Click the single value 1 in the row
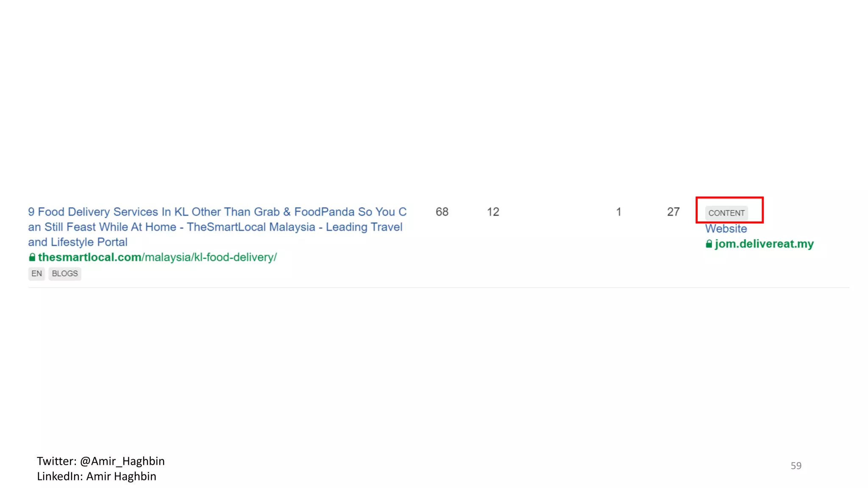The image size is (868, 488). click(618, 212)
